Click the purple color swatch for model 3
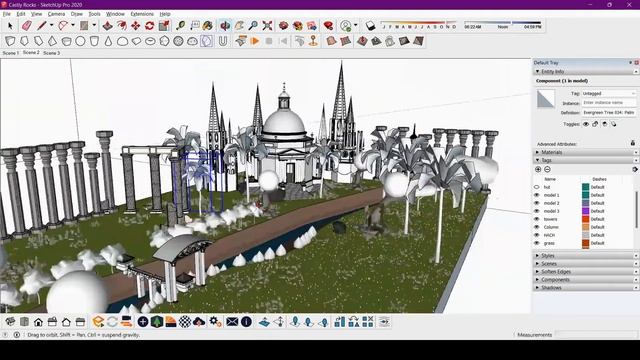 click(585, 211)
